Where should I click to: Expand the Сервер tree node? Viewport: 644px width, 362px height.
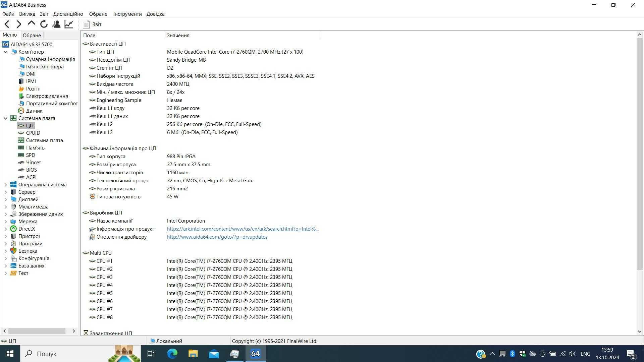coord(5,192)
